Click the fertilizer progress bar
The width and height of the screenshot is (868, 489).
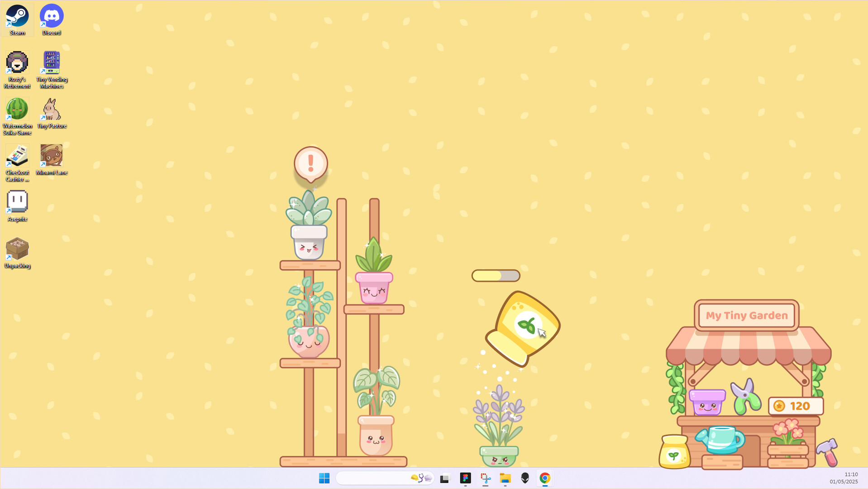point(496,276)
